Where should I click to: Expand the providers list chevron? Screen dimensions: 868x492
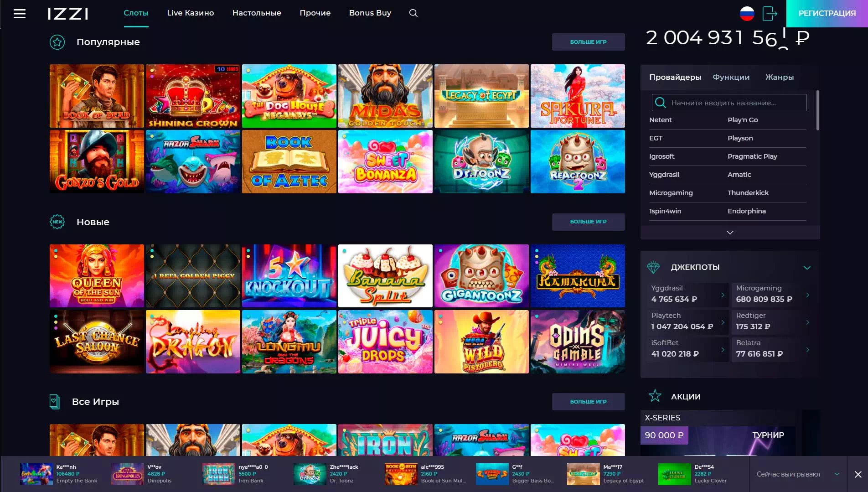[730, 233]
